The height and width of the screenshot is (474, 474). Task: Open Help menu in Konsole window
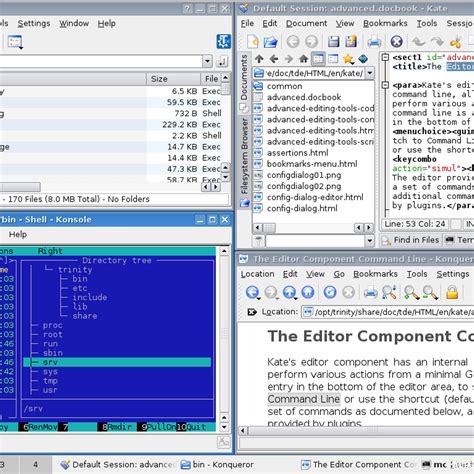[18, 234]
